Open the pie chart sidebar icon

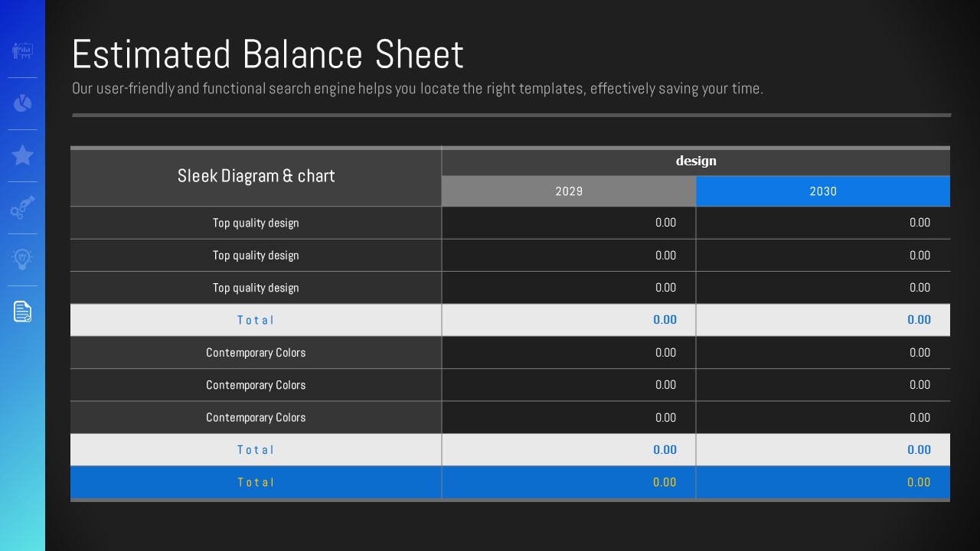click(22, 103)
